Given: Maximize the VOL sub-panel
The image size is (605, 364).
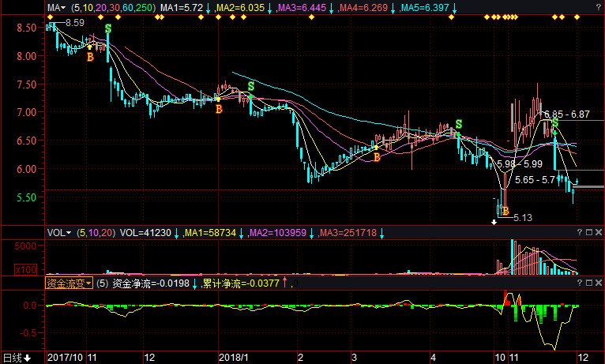Looking at the screenshot, I should pyautogui.click(x=589, y=232).
